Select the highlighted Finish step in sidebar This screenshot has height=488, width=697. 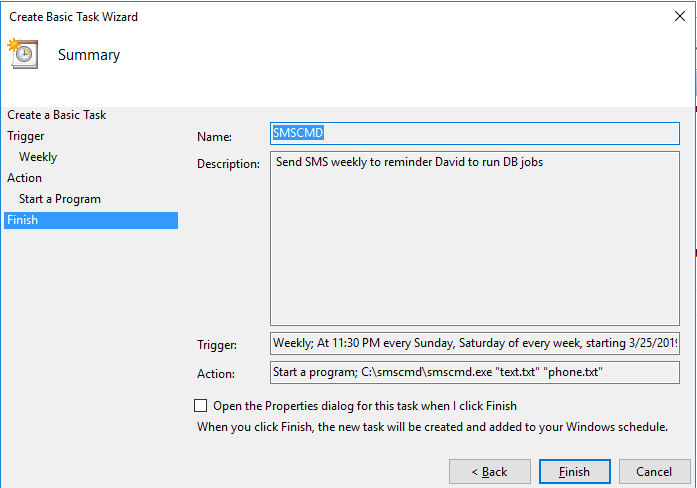(22, 220)
